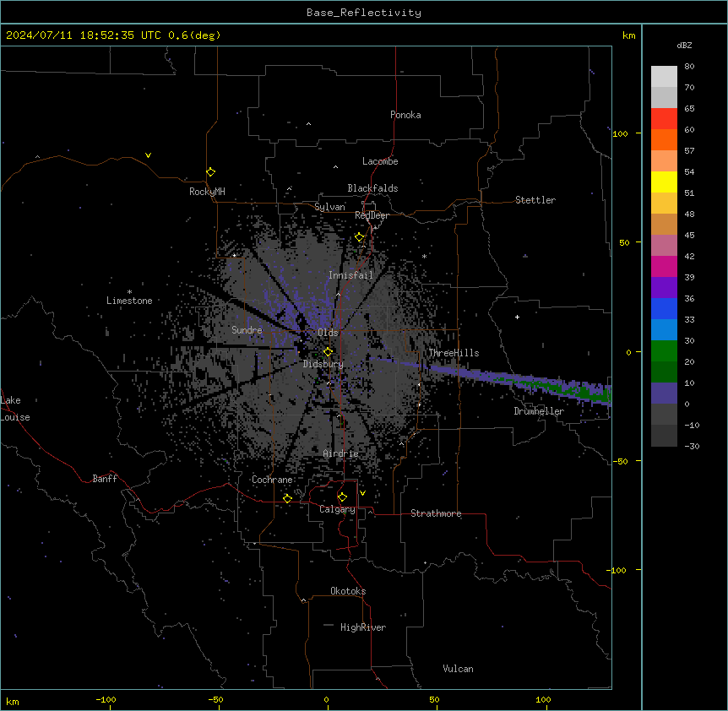
Task: Click the Drumheller label
Action: point(539,411)
